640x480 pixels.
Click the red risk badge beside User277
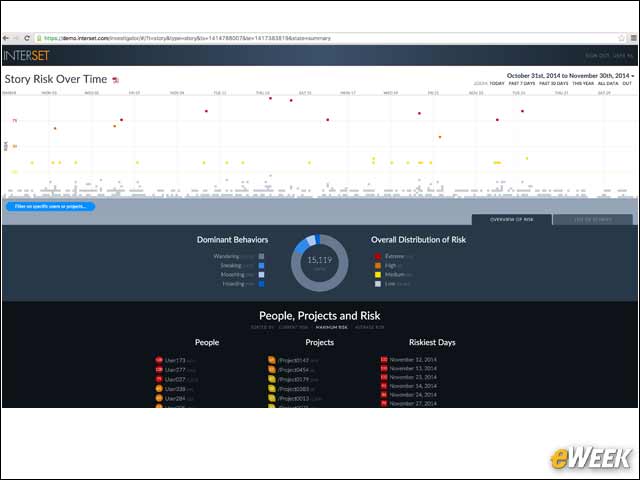pyautogui.click(x=159, y=369)
